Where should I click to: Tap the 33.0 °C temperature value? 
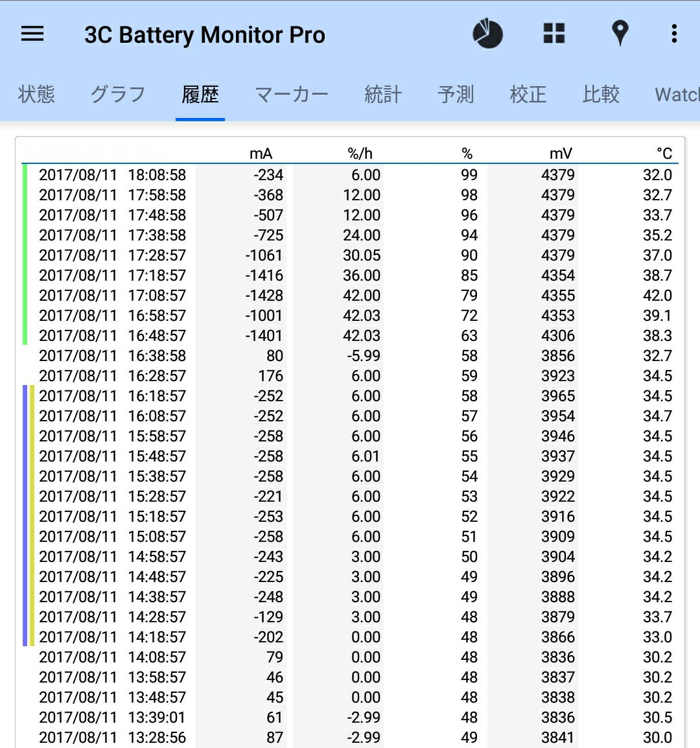[x=657, y=637]
